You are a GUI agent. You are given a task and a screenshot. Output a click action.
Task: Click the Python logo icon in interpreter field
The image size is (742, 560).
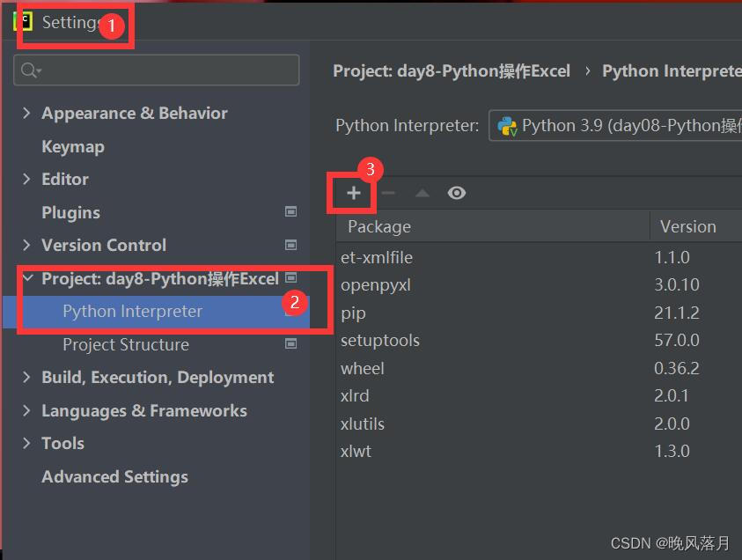(507, 126)
